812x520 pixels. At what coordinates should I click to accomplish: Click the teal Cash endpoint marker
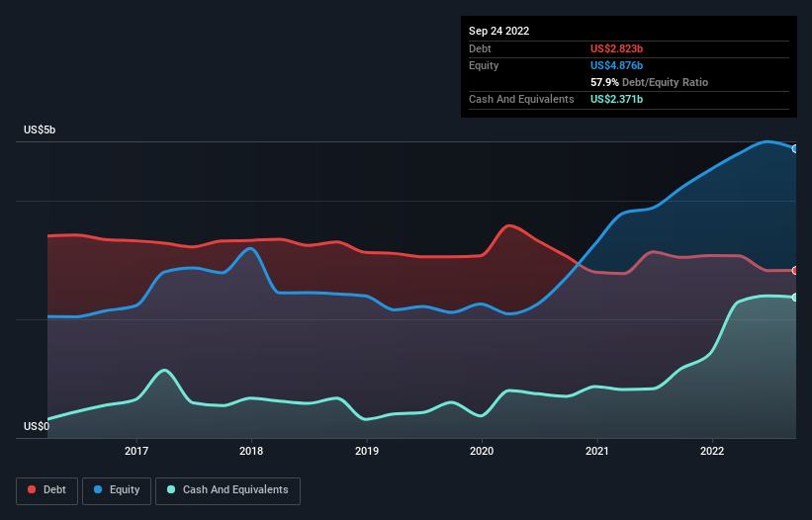(795, 298)
